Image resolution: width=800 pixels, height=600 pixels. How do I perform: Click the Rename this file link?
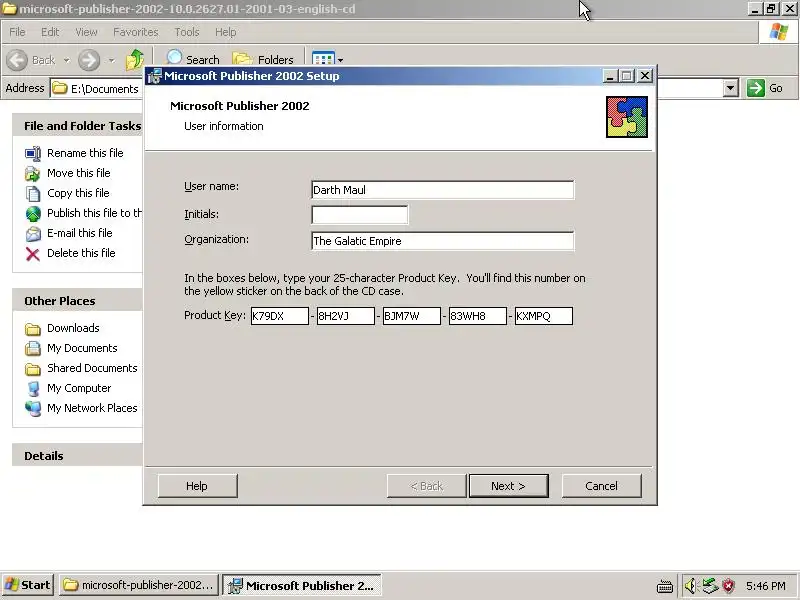(x=85, y=153)
